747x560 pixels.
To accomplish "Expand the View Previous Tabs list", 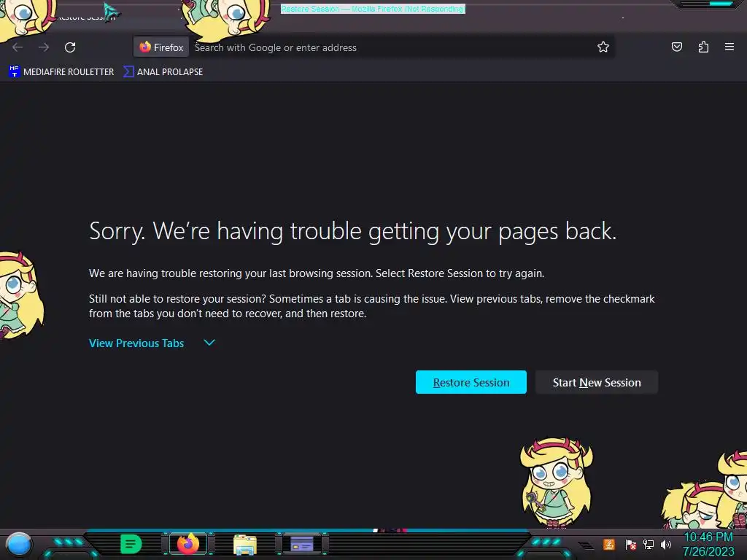I will (x=136, y=343).
